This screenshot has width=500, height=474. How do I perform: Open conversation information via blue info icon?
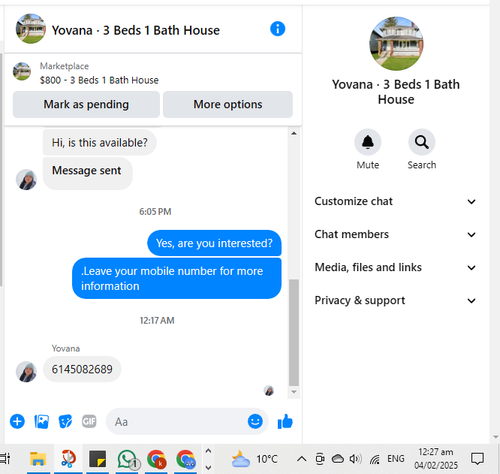point(277,29)
